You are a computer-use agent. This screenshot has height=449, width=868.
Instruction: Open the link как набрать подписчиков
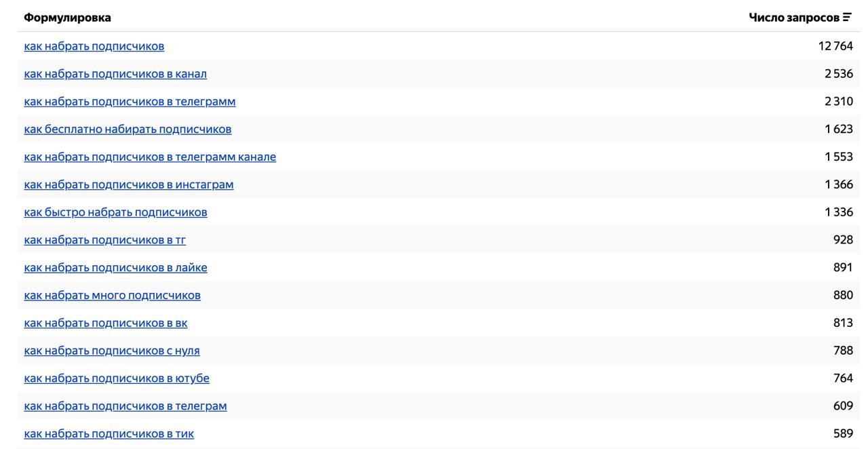pos(94,46)
